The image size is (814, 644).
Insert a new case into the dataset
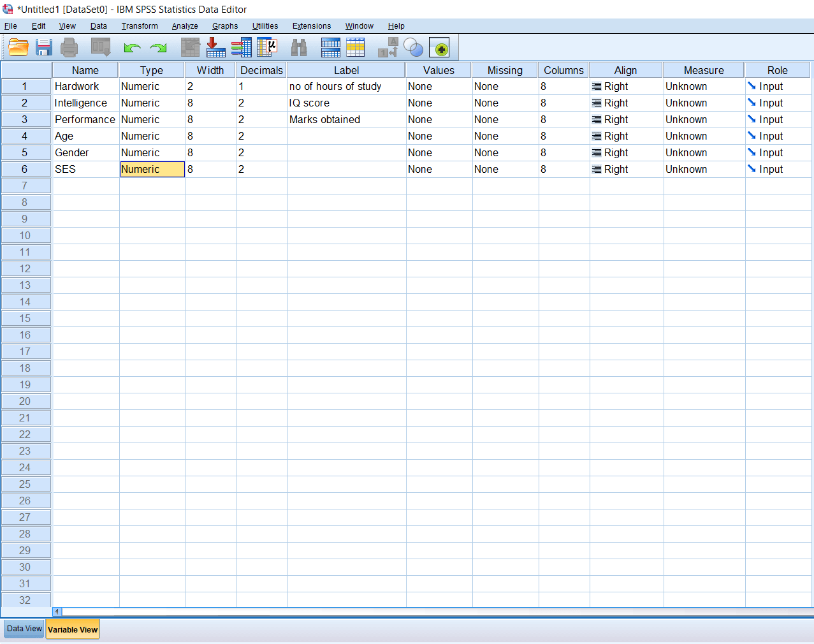tap(330, 47)
